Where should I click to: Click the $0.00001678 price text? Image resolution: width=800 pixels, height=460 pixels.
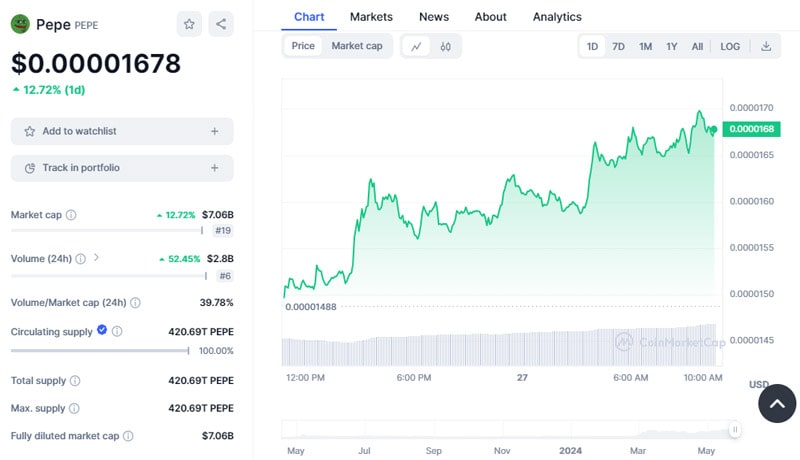tap(96, 63)
